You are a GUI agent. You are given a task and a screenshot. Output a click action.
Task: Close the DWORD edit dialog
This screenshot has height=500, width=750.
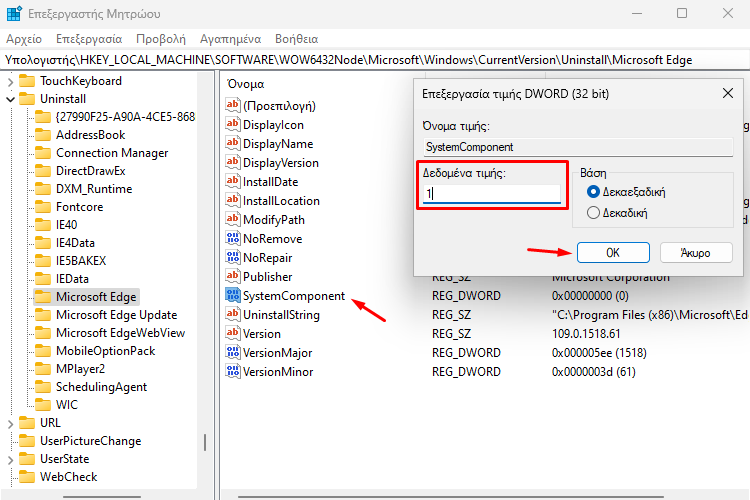click(728, 93)
